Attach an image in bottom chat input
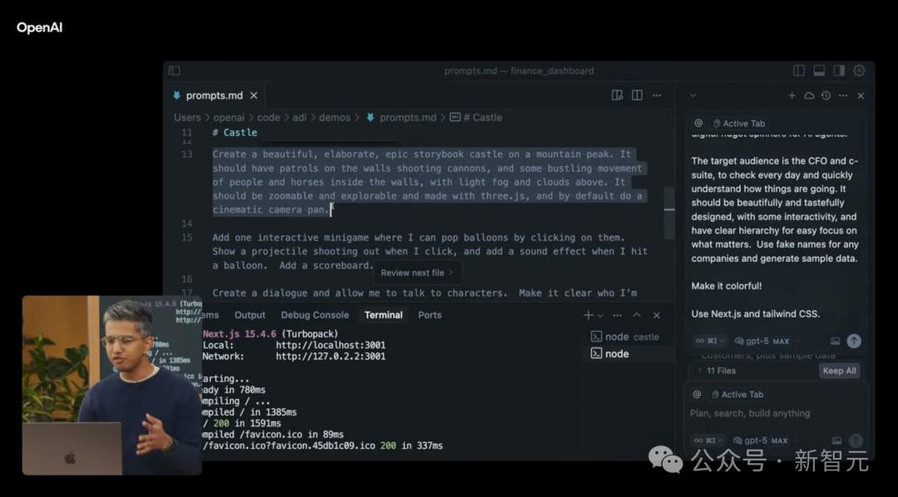Screen dimensions: 898x497 pos(835,440)
